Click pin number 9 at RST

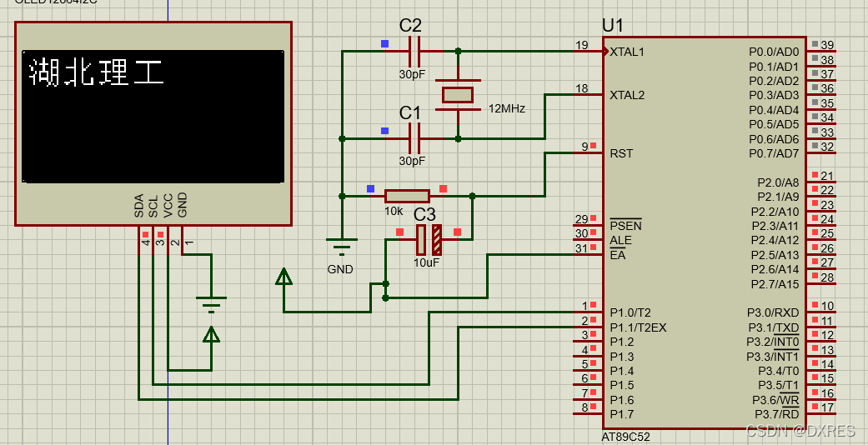coord(585,147)
